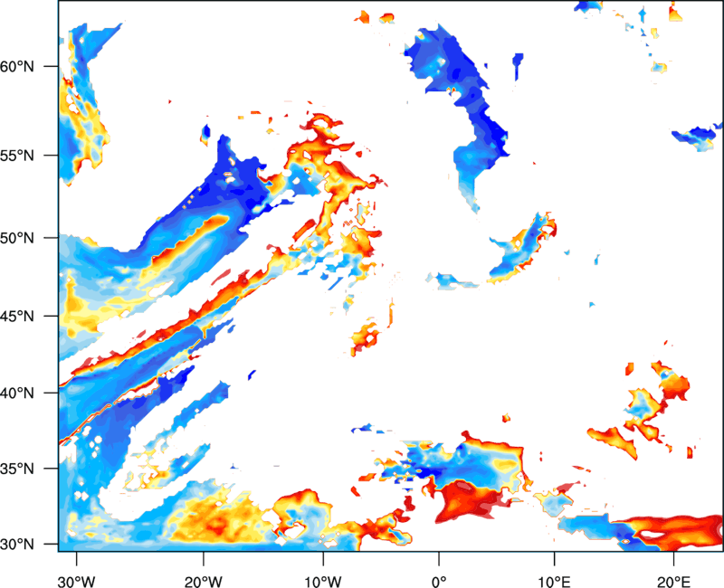This screenshot has height=588, width=724.
Task: Click the 0° longitude label
Action: 439,582
